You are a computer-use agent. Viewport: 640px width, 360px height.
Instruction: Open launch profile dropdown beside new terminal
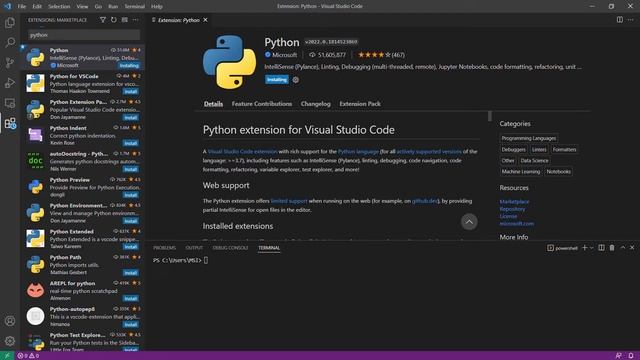591,248
